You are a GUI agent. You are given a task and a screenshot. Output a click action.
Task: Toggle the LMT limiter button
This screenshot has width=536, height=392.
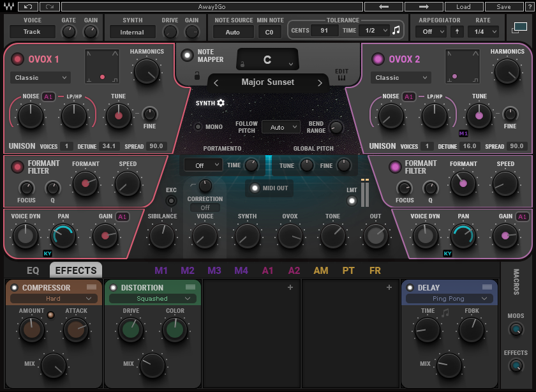(352, 201)
